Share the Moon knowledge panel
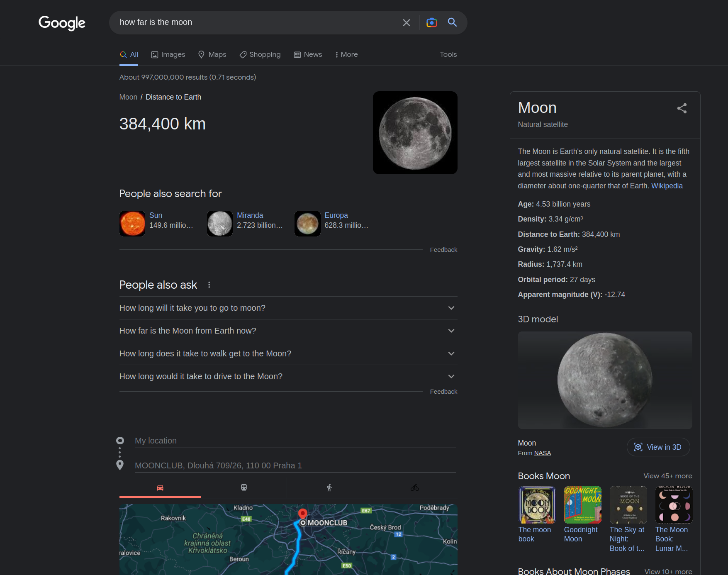728x575 pixels. click(682, 108)
